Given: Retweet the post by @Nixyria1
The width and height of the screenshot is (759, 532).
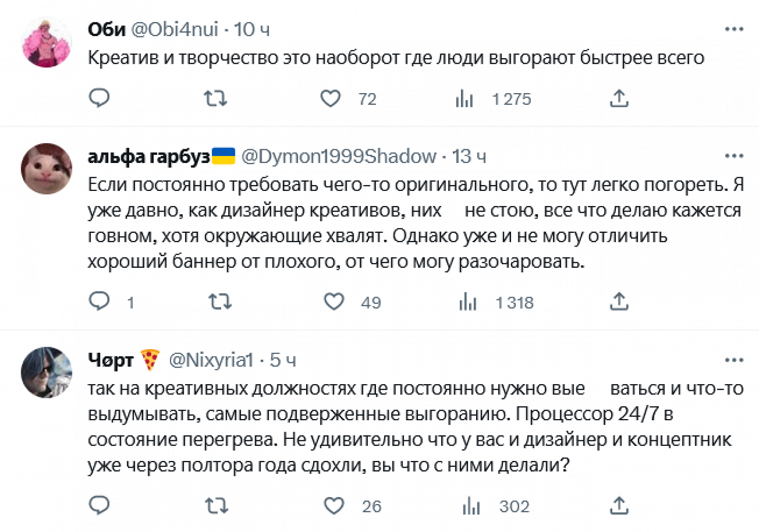Looking at the screenshot, I should [x=217, y=506].
